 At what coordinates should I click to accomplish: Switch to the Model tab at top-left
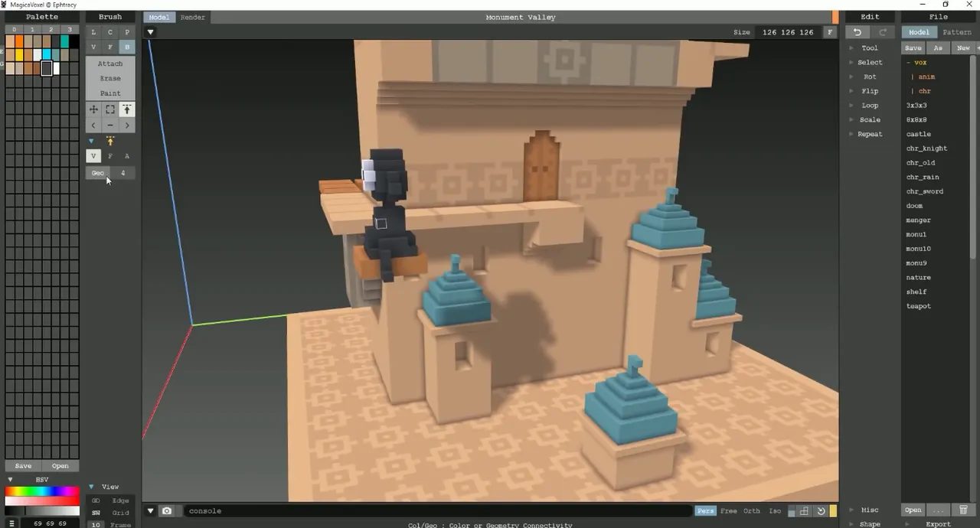click(159, 18)
